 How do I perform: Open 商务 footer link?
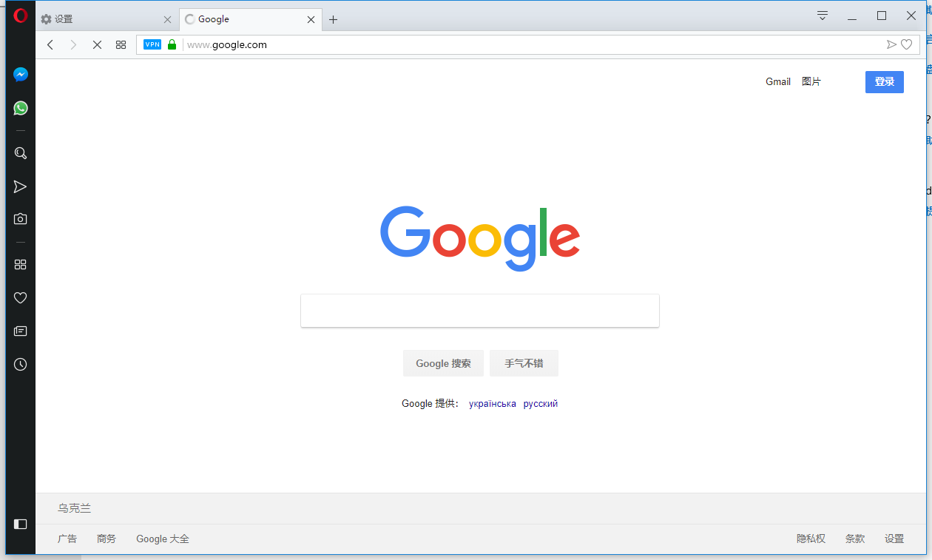point(107,539)
